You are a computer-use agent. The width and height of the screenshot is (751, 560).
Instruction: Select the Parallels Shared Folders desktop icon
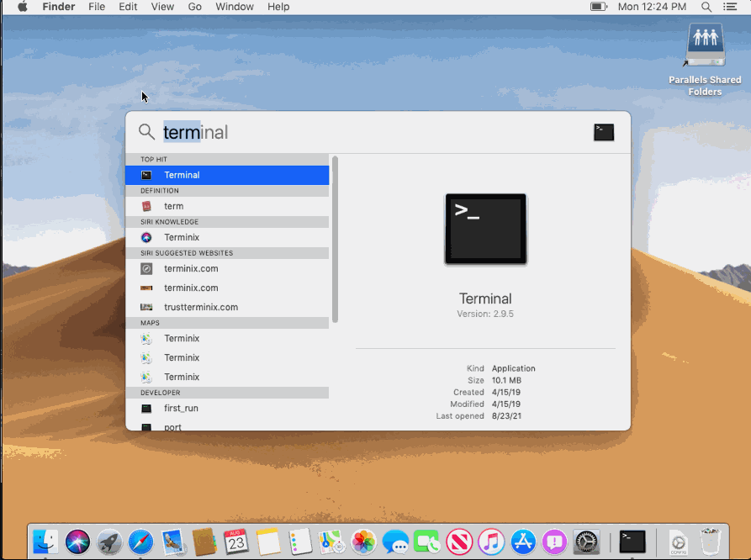[705, 59]
